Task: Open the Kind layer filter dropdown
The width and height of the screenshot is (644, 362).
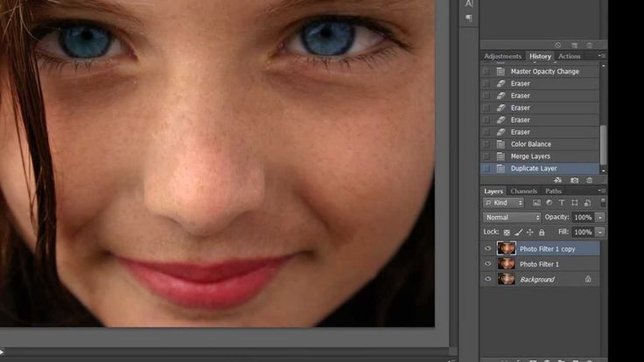Action: point(504,203)
